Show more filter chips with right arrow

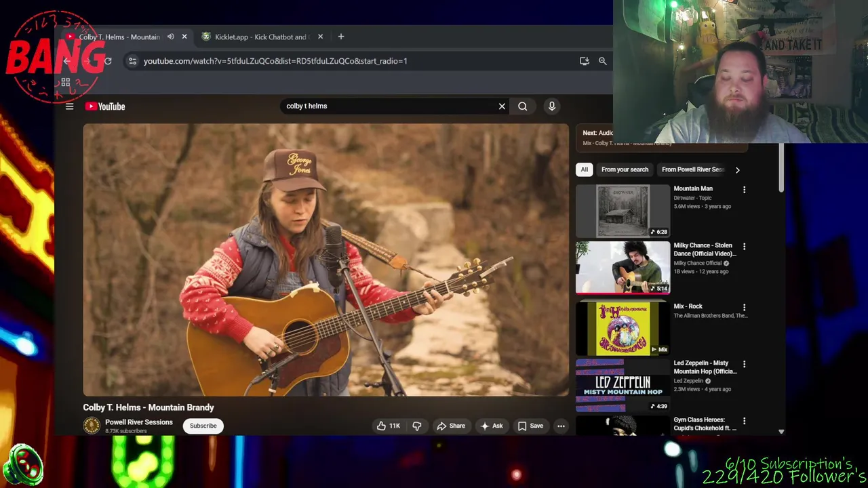[737, 169]
